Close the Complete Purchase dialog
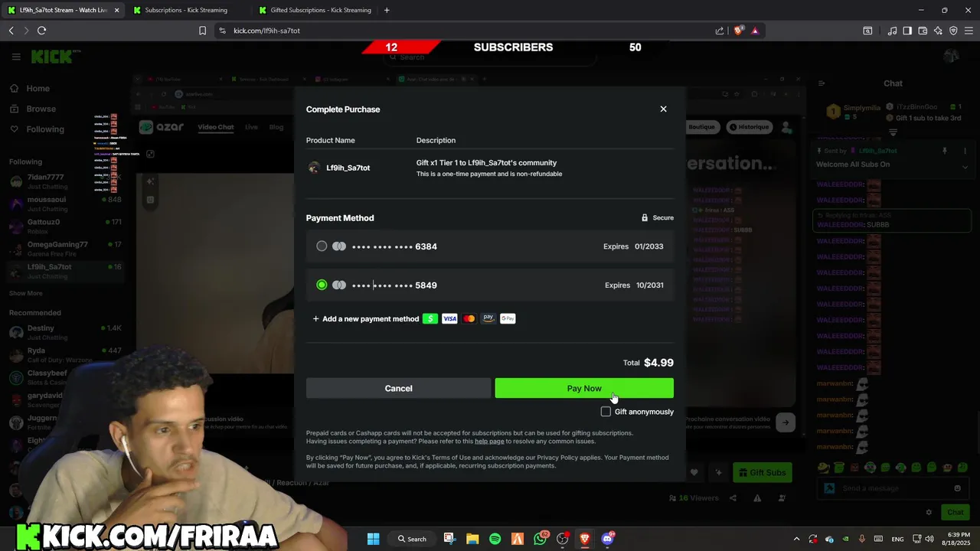 coord(663,109)
